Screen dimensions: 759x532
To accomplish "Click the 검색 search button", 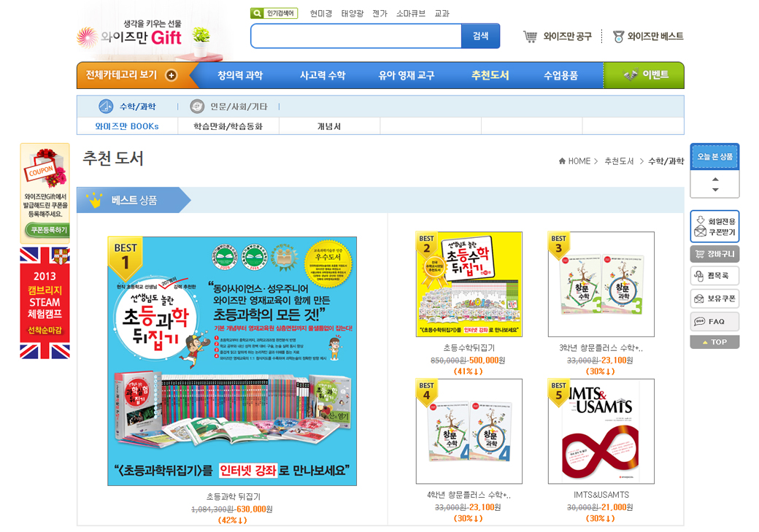I will point(480,36).
